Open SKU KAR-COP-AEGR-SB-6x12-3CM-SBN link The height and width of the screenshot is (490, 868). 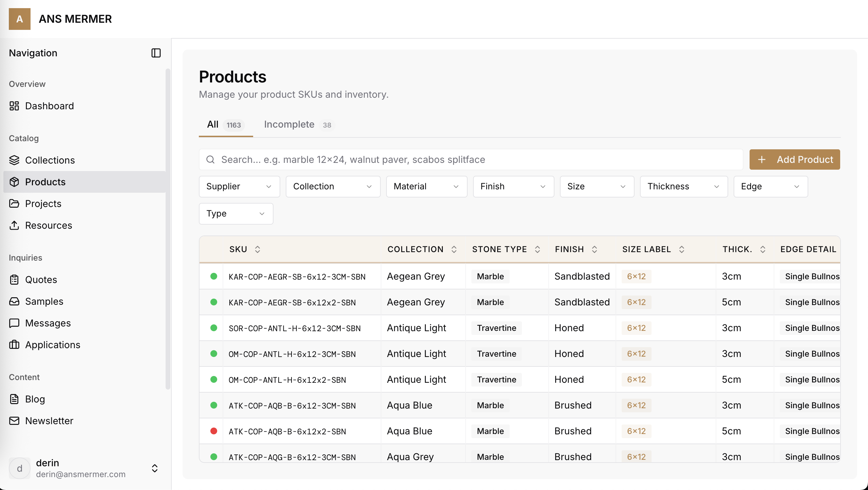297,277
